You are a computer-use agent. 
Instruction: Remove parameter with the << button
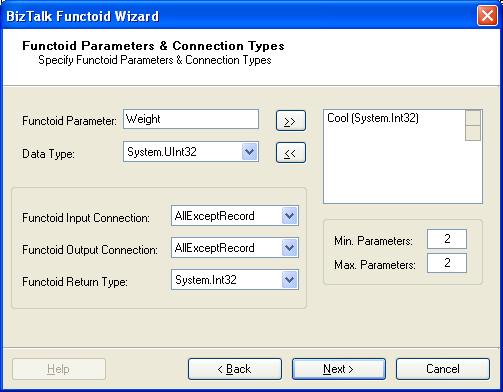[291, 153]
